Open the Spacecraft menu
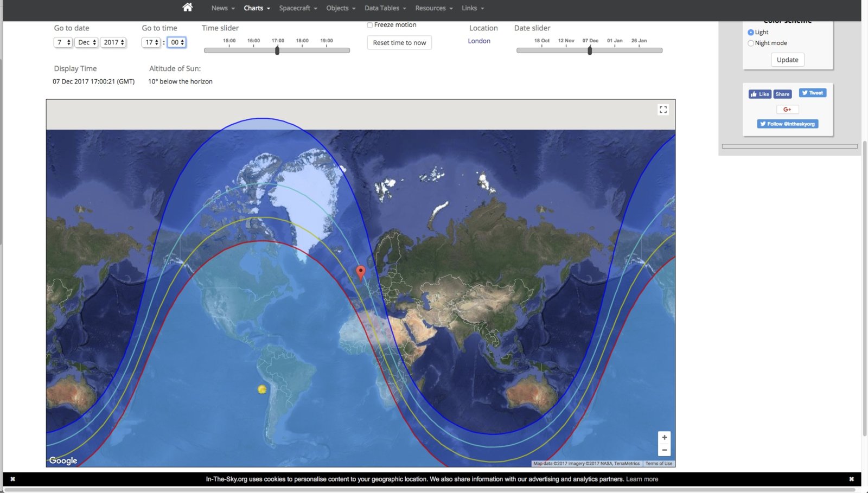The height and width of the screenshot is (493, 868). (298, 8)
